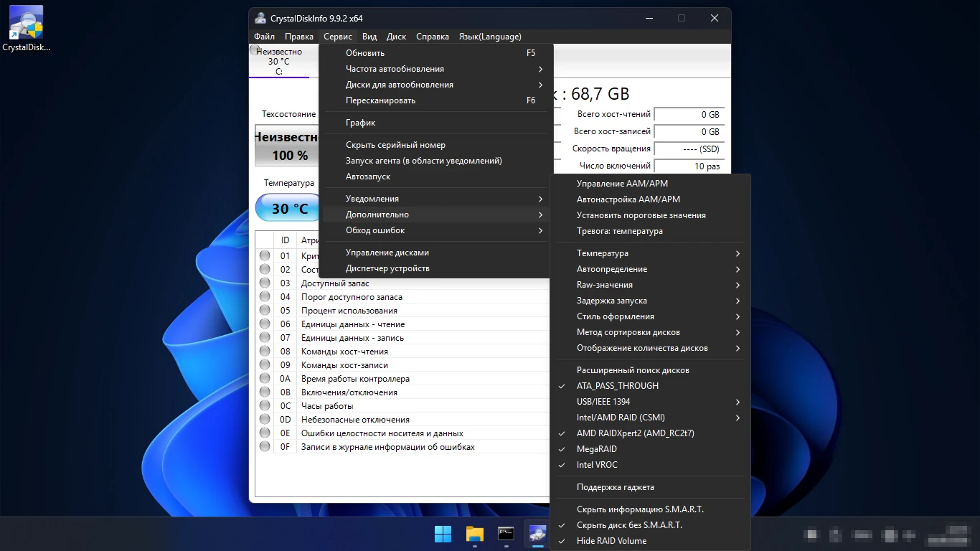Expand the Частота автообновления submenu

pyautogui.click(x=436, y=69)
